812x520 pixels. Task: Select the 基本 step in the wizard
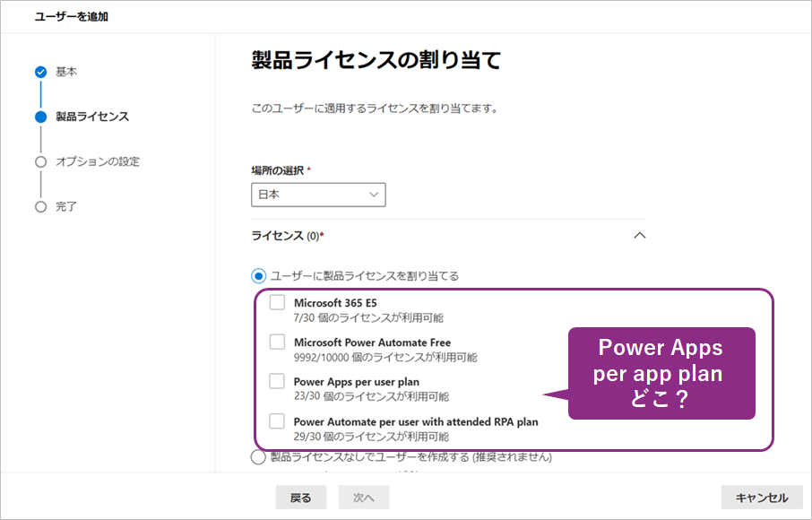point(65,72)
